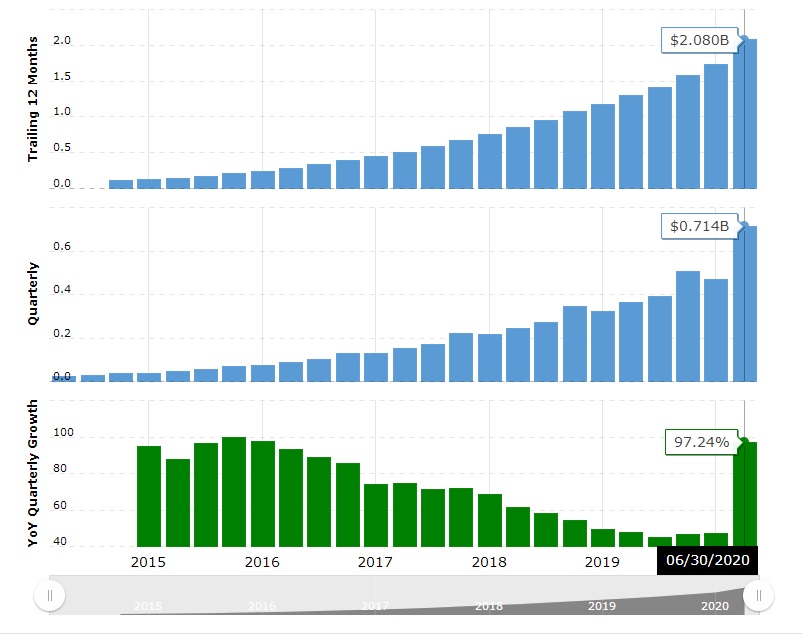Image resolution: width=802 pixels, height=634 pixels.
Task: Click the 2019 label in range navigator
Action: (x=602, y=606)
